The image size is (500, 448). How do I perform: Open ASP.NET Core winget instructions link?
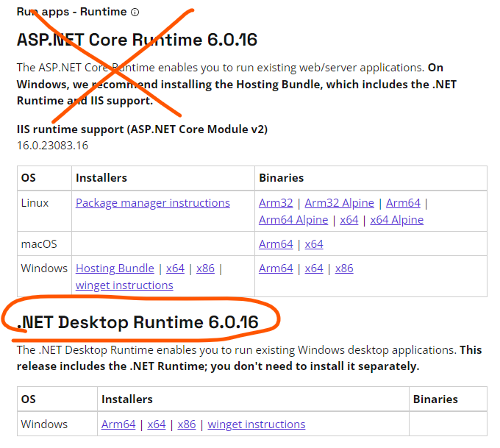coord(124,285)
